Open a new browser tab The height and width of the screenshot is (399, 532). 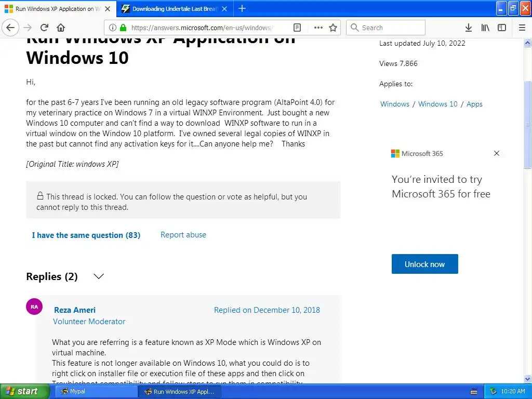pos(242,8)
